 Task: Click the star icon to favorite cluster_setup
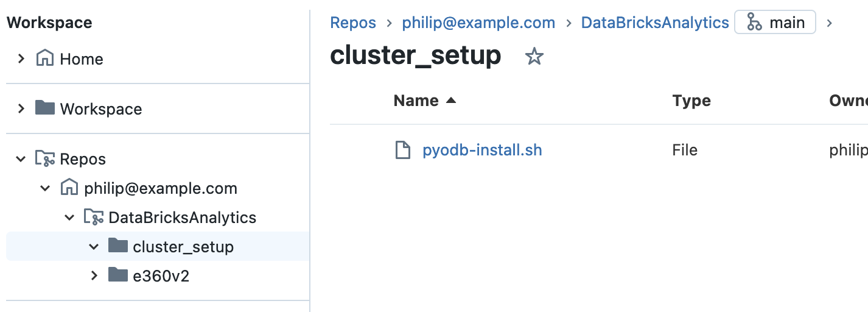534,57
